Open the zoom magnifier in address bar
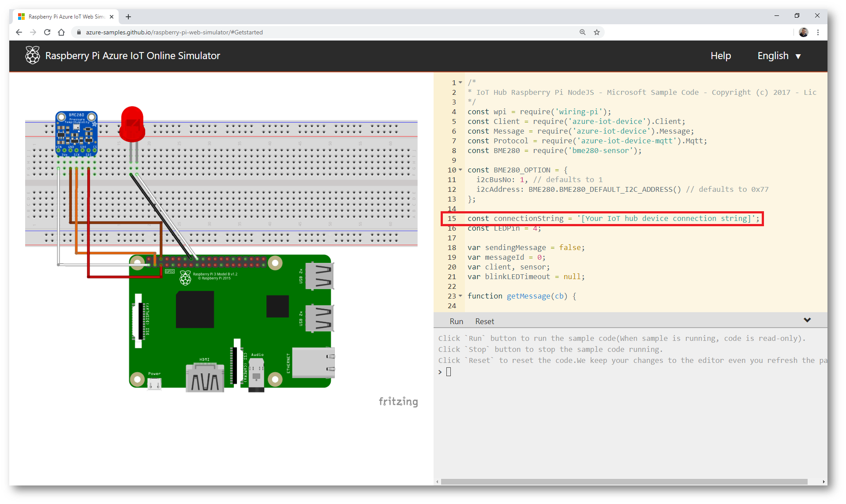 (x=583, y=32)
